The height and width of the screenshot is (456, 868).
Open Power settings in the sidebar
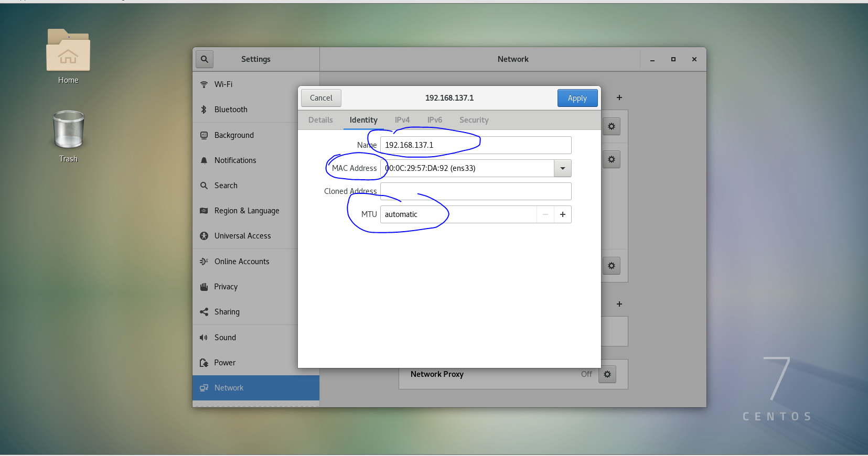(x=256, y=363)
